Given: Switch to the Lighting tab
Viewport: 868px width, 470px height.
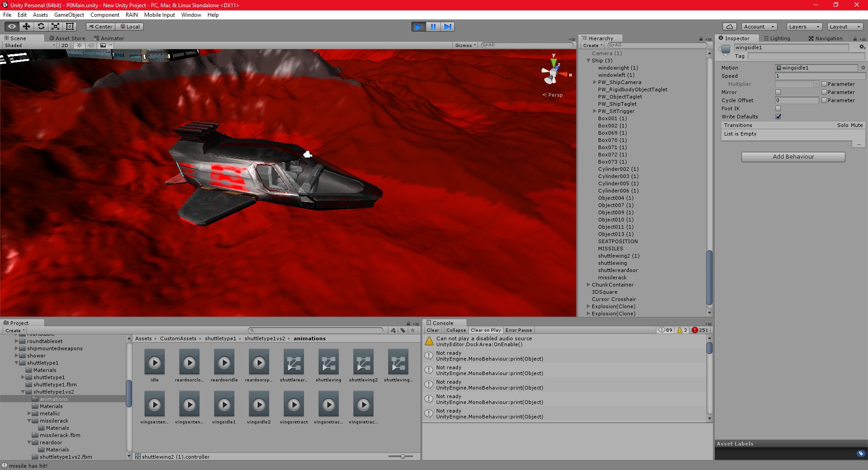Looking at the screenshot, I should tap(777, 38).
